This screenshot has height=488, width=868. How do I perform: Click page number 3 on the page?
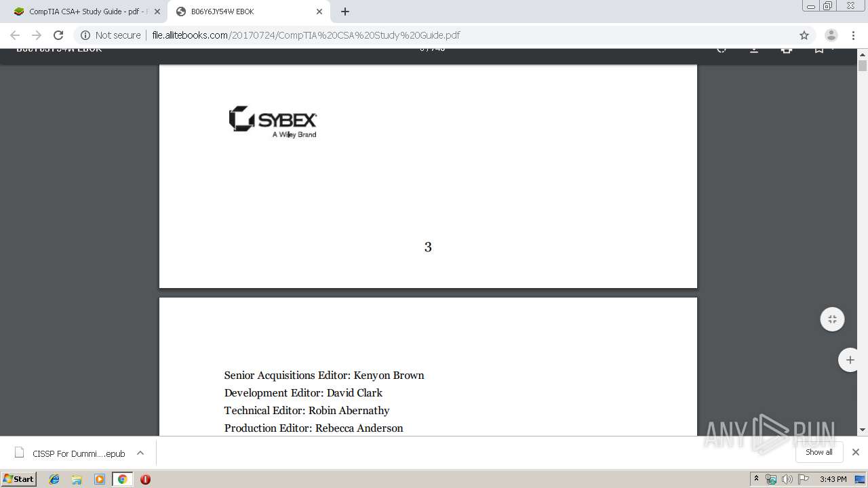tap(428, 247)
